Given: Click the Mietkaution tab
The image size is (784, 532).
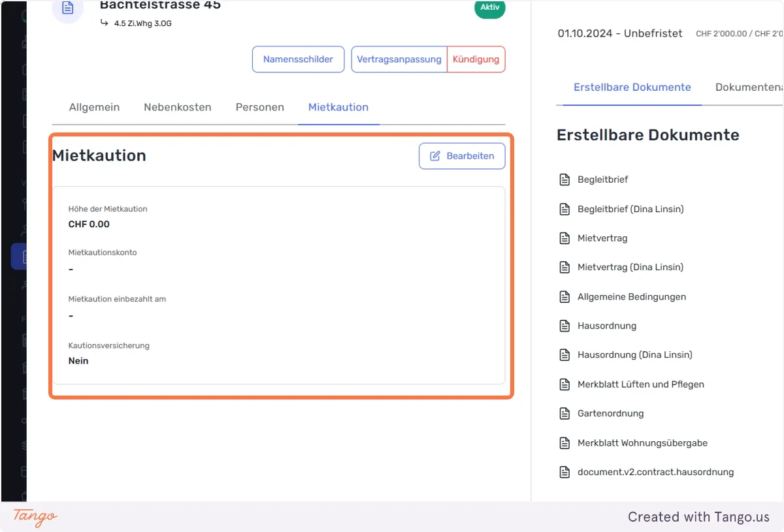Looking at the screenshot, I should pyautogui.click(x=338, y=107).
